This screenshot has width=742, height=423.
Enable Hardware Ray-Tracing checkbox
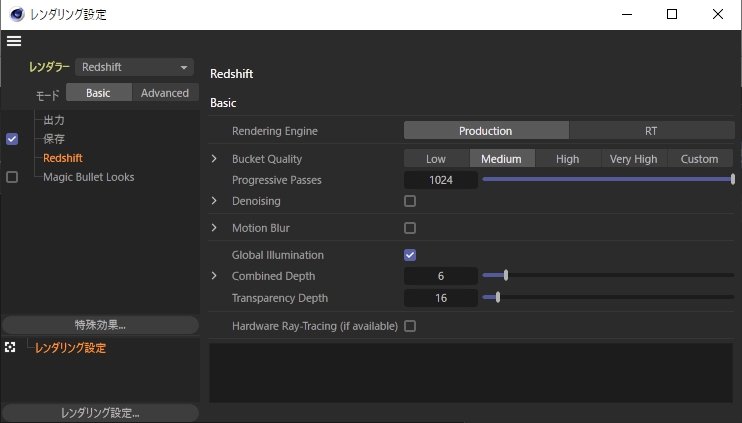point(410,326)
